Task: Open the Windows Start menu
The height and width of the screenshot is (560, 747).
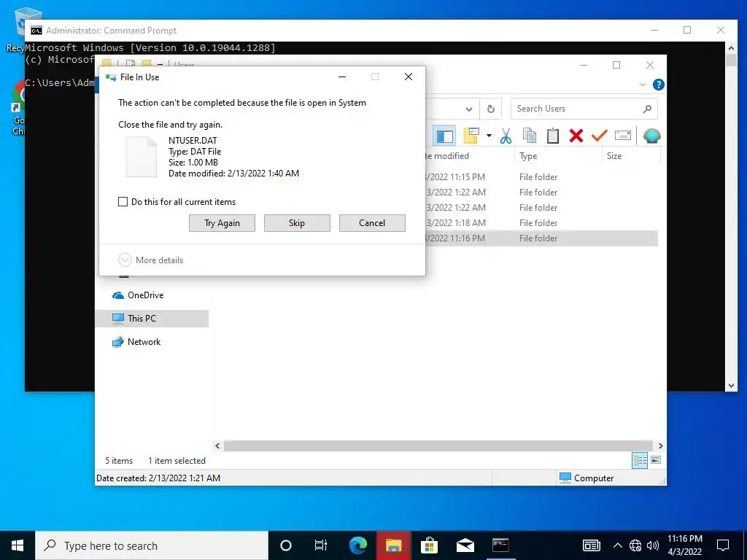Action: [x=18, y=545]
